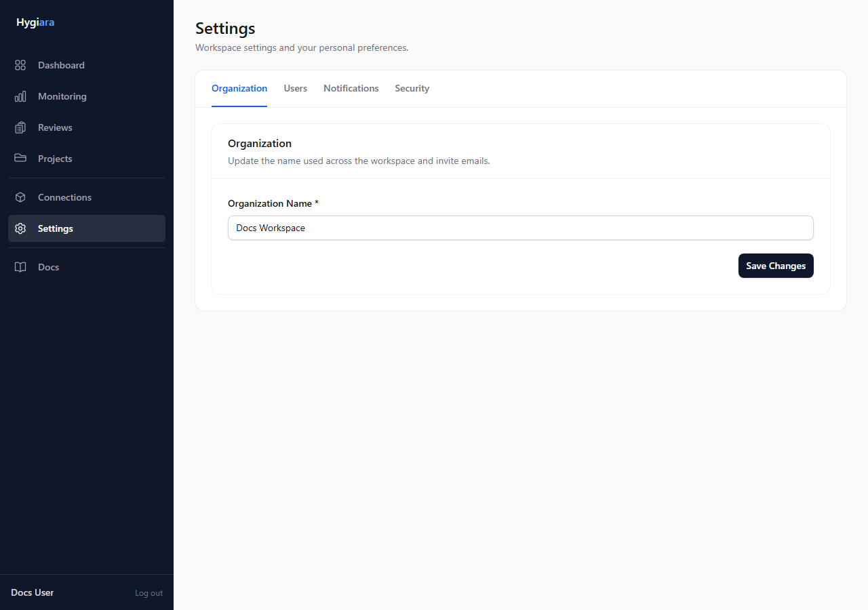Click the Save Changes button
This screenshot has width=868, height=610.
pyautogui.click(x=776, y=266)
